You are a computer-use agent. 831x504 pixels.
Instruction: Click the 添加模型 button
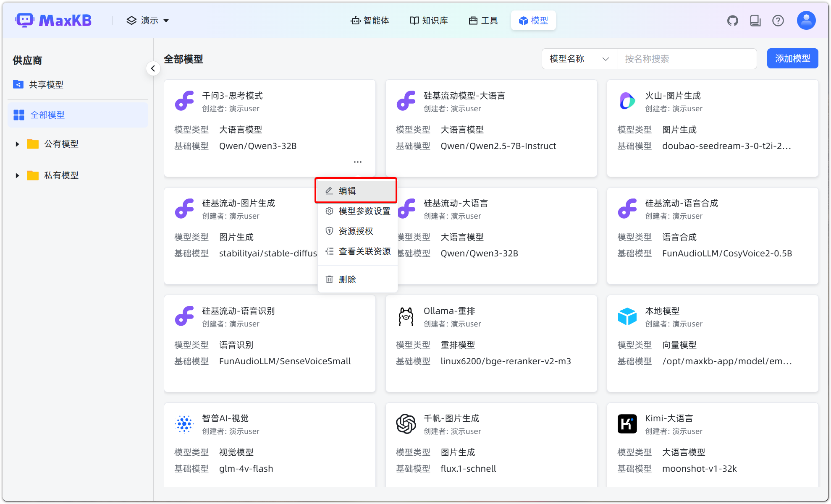click(x=792, y=58)
